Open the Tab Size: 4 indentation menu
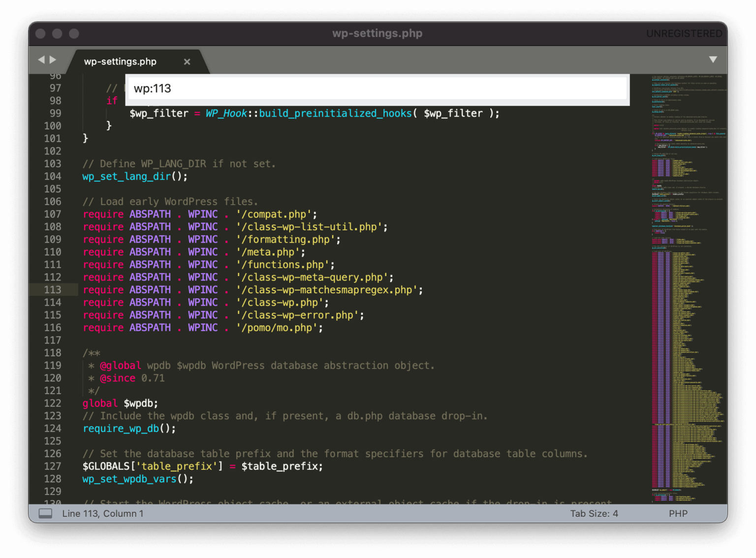Screen dimensions: 756x558 (x=594, y=513)
